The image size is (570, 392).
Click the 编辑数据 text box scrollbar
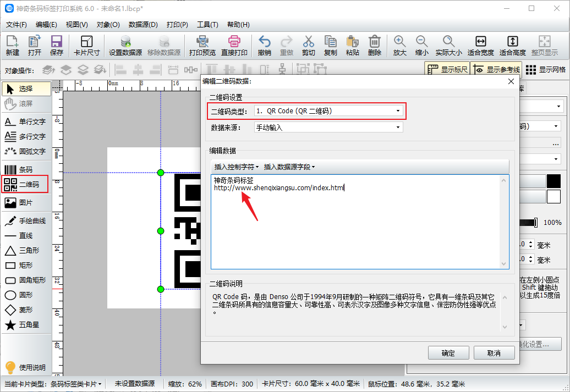504,222
